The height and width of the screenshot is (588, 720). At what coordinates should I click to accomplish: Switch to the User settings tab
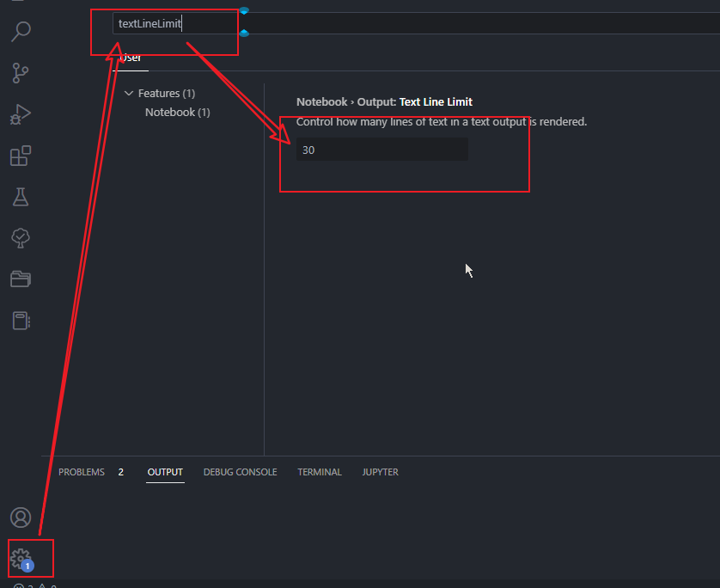[130, 57]
